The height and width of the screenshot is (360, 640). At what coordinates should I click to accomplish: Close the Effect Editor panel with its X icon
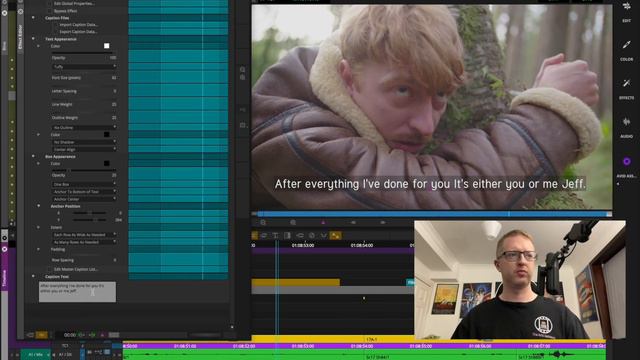point(20,11)
